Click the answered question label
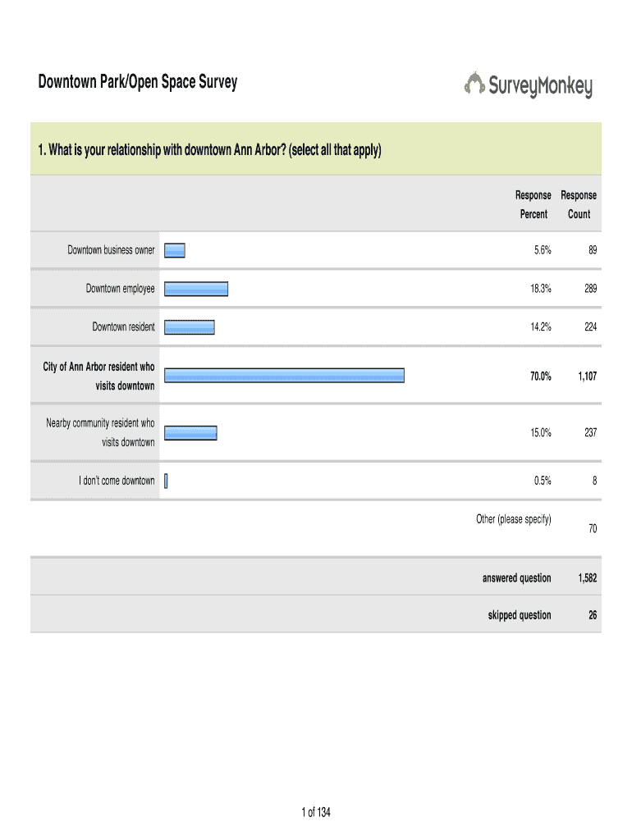 pos(516,578)
